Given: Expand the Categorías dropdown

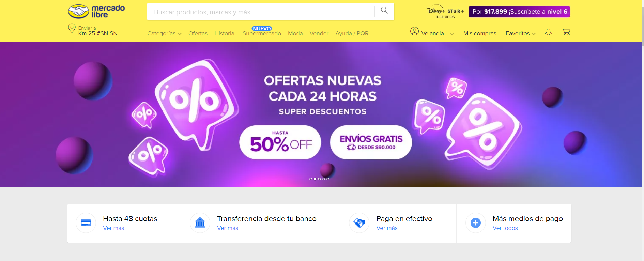Looking at the screenshot, I should point(164,33).
